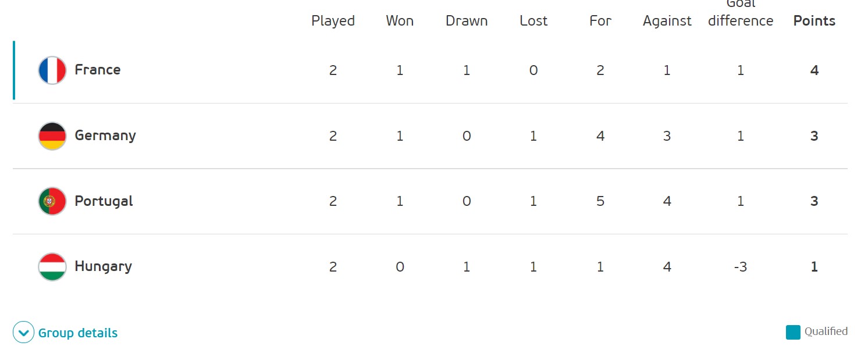Click Hungary's goal difference of -3
The height and width of the screenshot is (353, 868).
(x=741, y=267)
